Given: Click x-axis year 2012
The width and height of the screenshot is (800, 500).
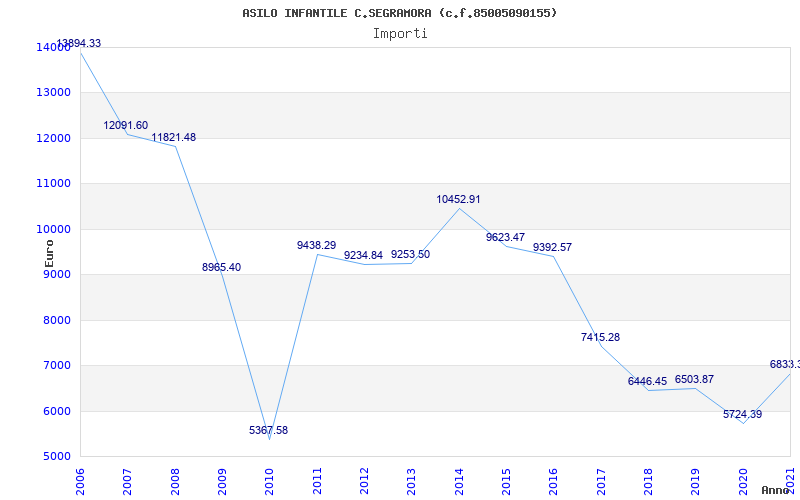Looking at the screenshot, I should point(364,481).
